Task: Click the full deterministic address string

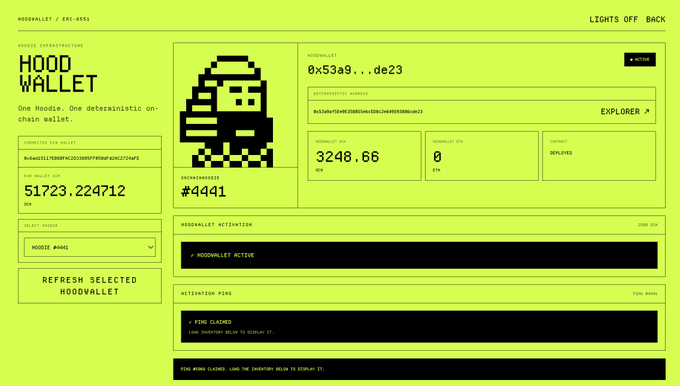Action: click(368, 112)
